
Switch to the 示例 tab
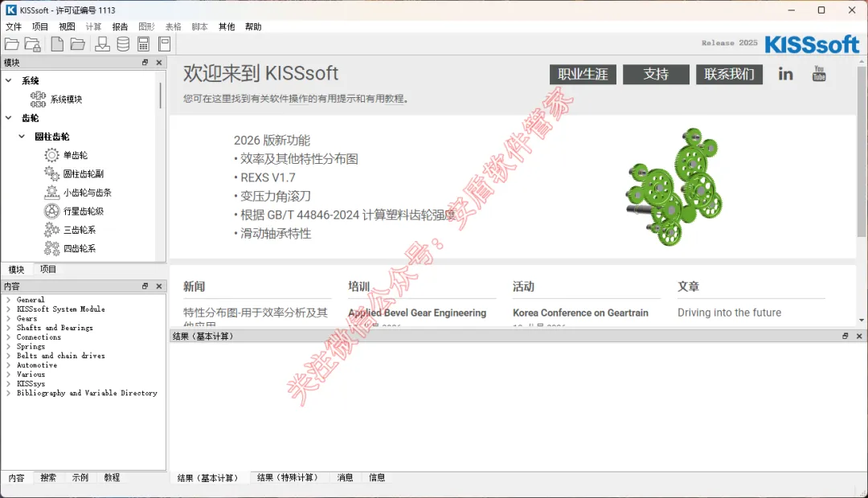tap(80, 478)
